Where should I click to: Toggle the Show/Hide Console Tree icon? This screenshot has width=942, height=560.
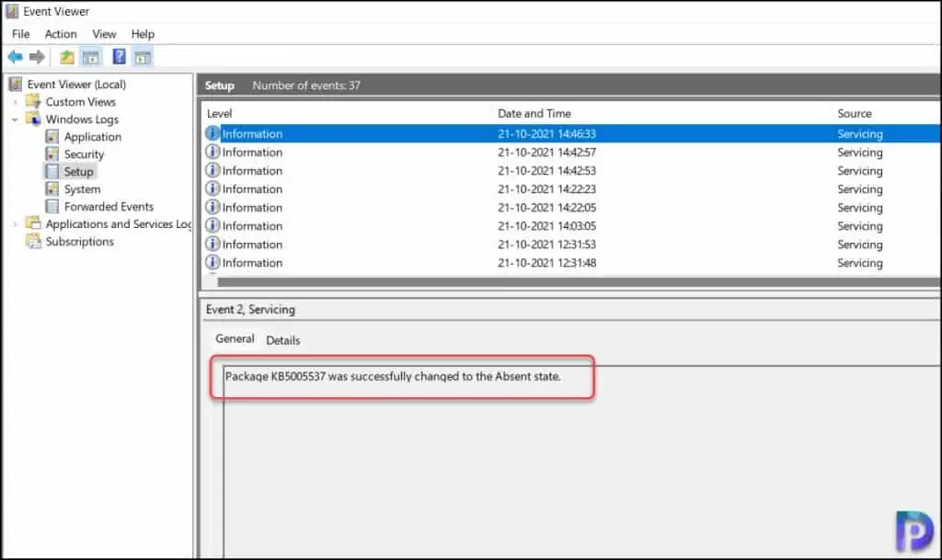pos(91,57)
